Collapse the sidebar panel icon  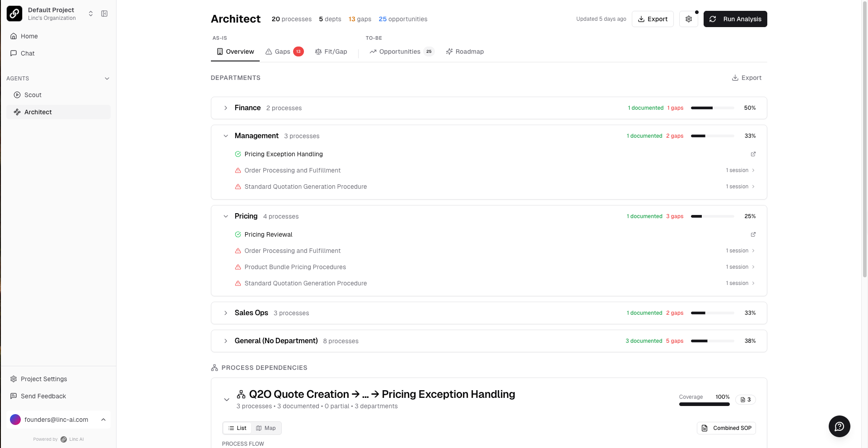pos(104,14)
